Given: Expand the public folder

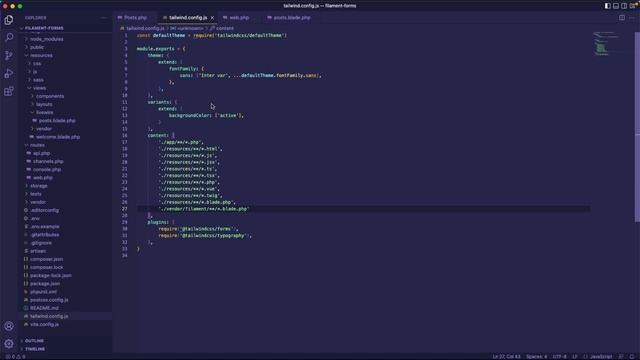Looking at the screenshot, I should [x=37, y=47].
